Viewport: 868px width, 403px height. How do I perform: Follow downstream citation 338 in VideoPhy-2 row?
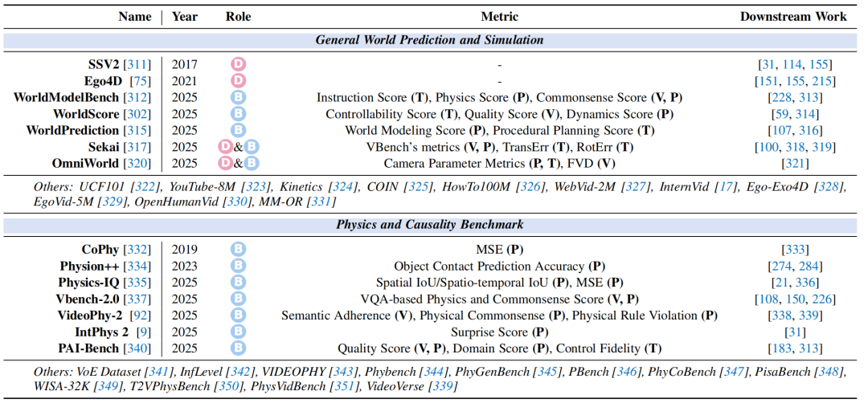coord(782,315)
